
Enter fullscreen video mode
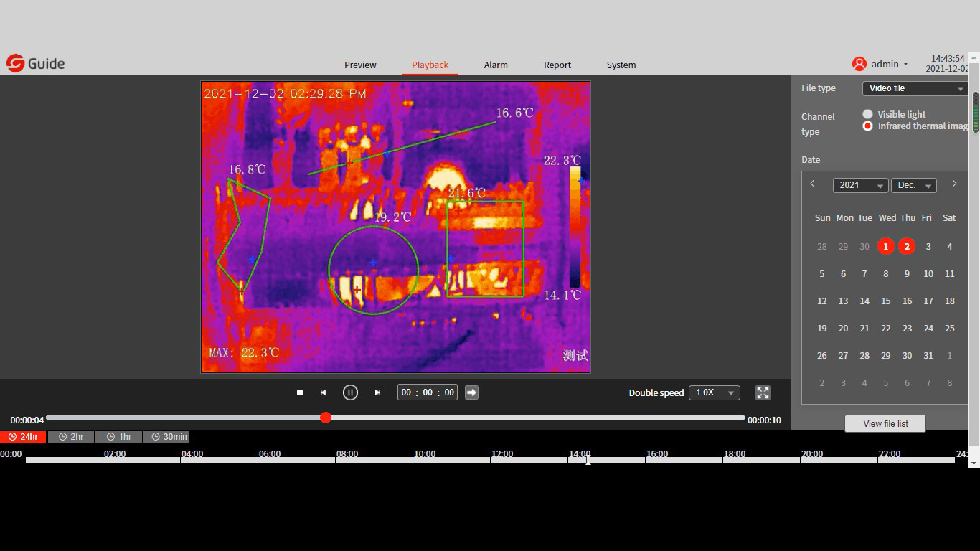click(763, 392)
